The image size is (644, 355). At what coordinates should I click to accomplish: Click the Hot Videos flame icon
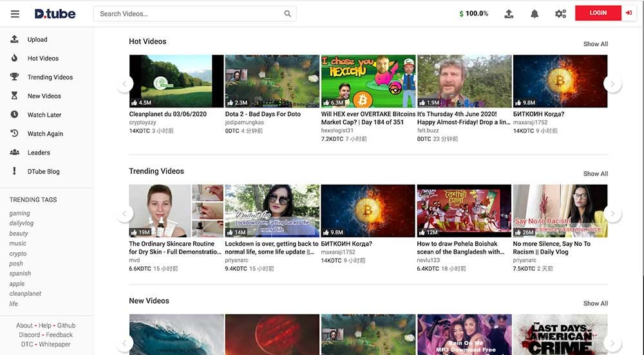[x=14, y=59]
